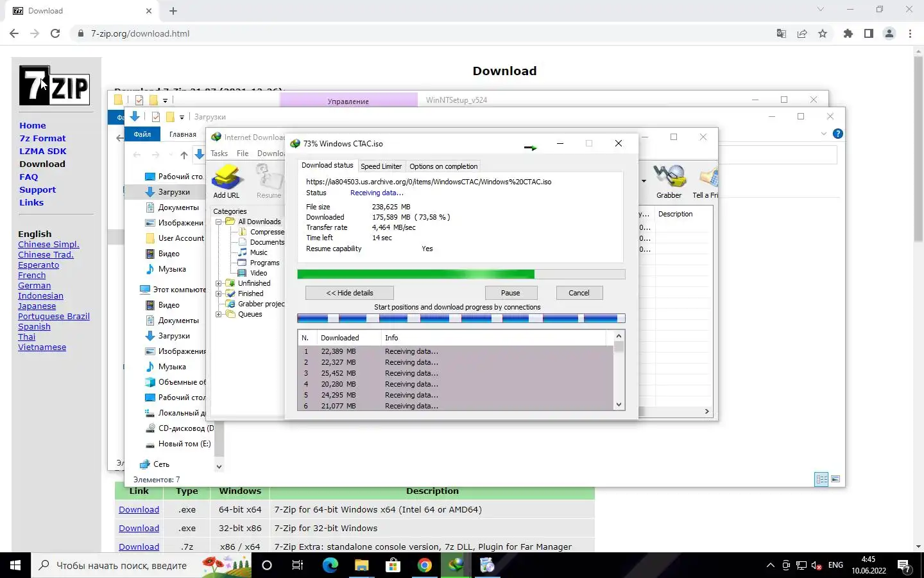Expand the Queues category node
Viewport: 924px width, 578px height.
pos(219,314)
